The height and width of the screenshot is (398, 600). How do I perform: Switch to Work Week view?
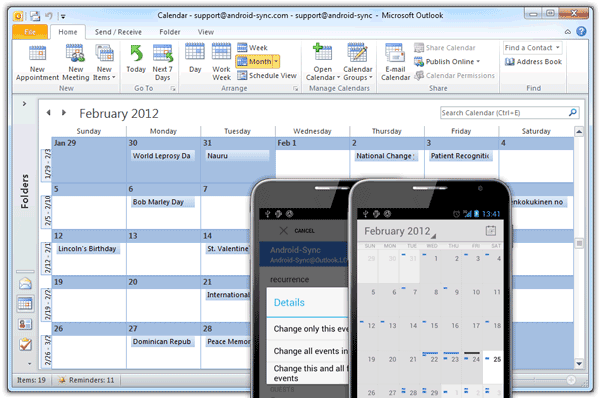[x=221, y=62]
